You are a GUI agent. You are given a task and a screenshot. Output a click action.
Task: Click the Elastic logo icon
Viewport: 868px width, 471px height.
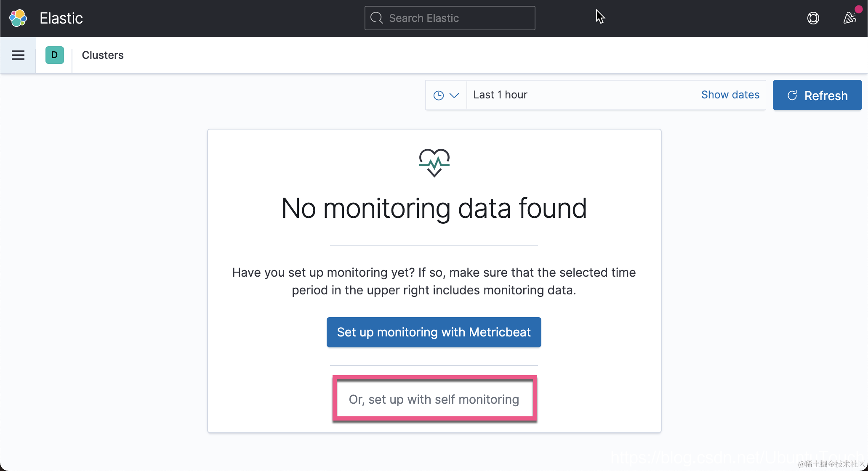point(18,18)
